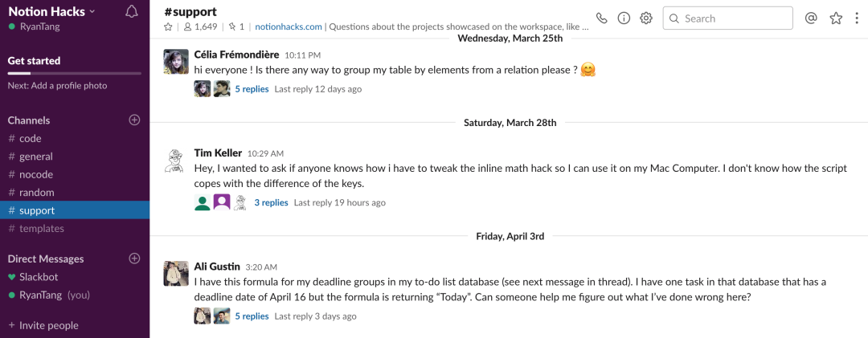
Task: Click Invite people in the sidebar
Action: click(x=43, y=325)
